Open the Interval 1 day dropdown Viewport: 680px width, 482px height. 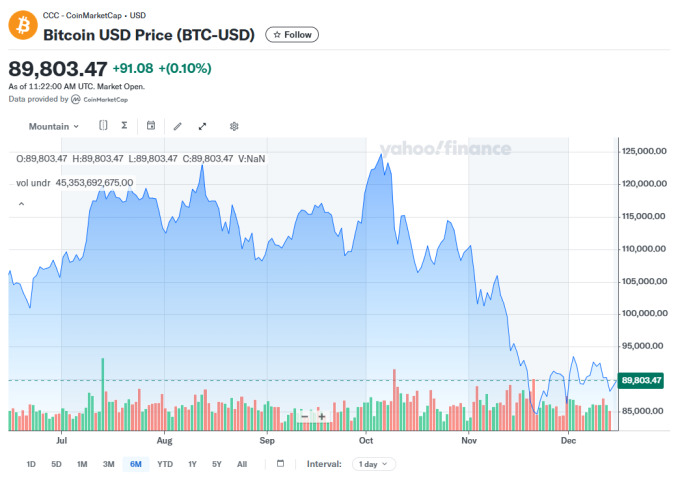point(374,464)
